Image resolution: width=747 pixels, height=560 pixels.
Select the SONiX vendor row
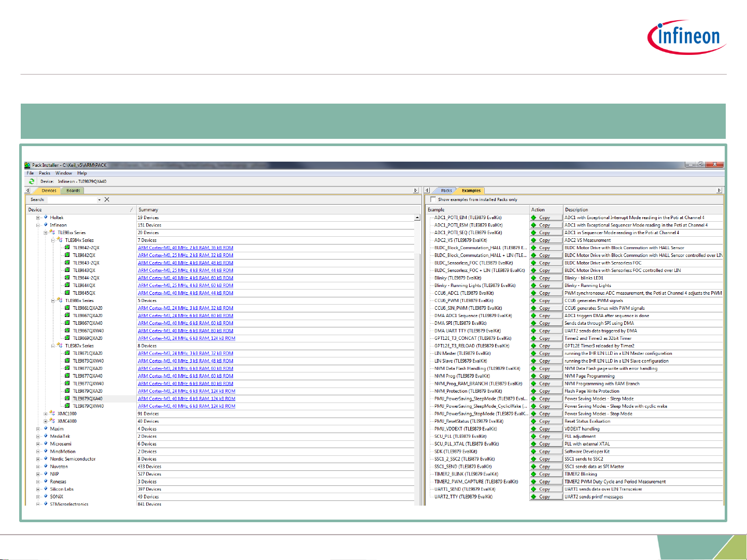click(57, 496)
